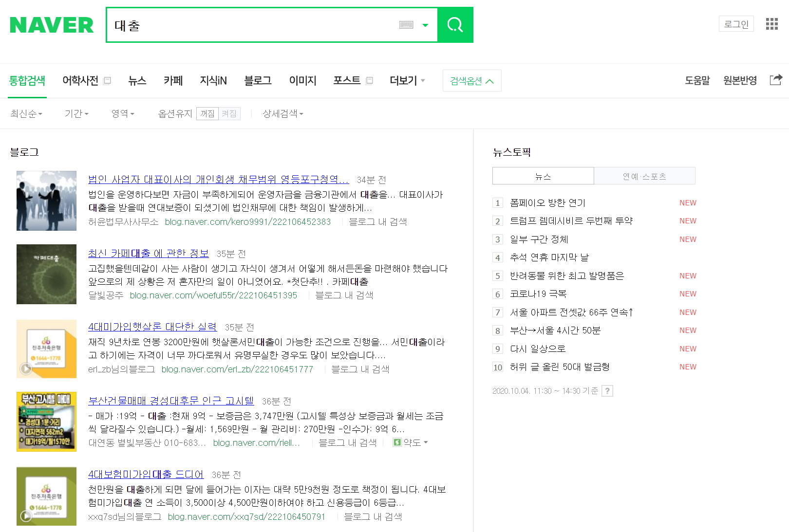The image size is (789, 532).
Task: Click the share icon next to 원본반영
Action: (x=776, y=80)
